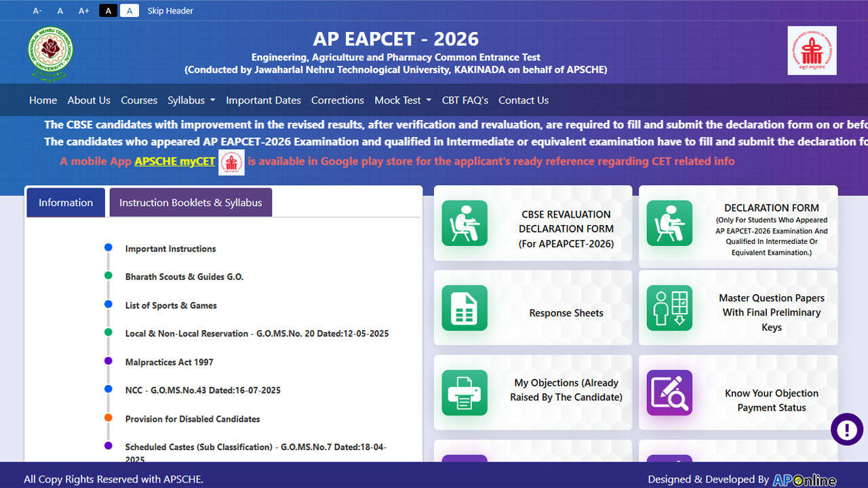The image size is (868, 488).
Task: Expand the Syllabus dropdown menu
Action: (191, 100)
